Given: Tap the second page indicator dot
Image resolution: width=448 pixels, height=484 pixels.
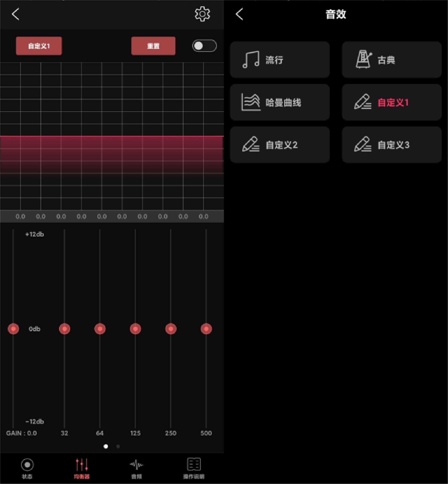Looking at the screenshot, I should pos(118,446).
